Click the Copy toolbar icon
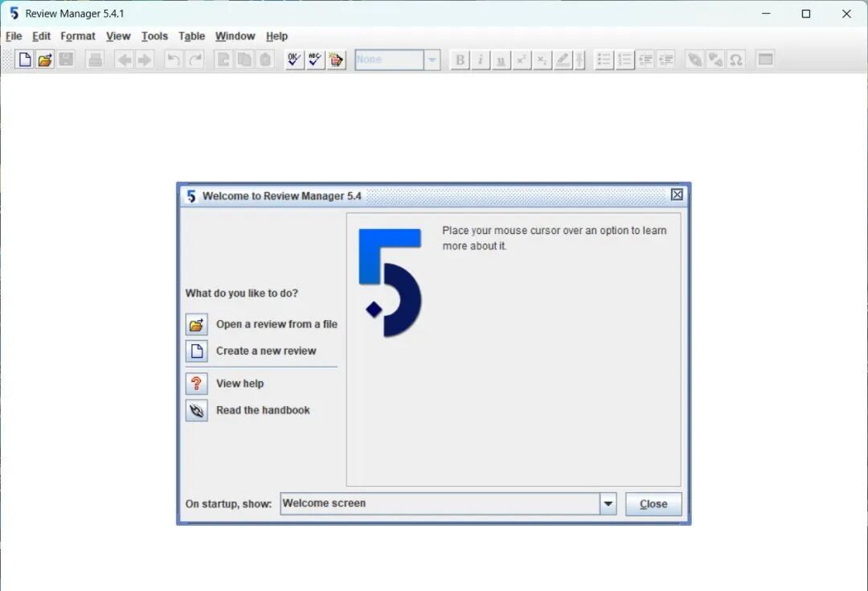Image resolution: width=868 pixels, height=591 pixels. click(x=244, y=60)
